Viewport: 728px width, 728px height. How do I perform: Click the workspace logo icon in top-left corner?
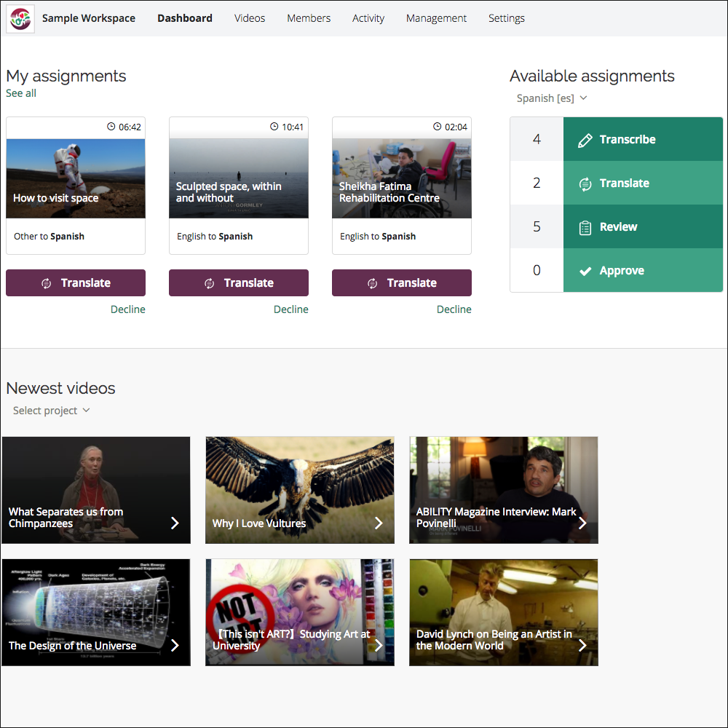(x=19, y=18)
